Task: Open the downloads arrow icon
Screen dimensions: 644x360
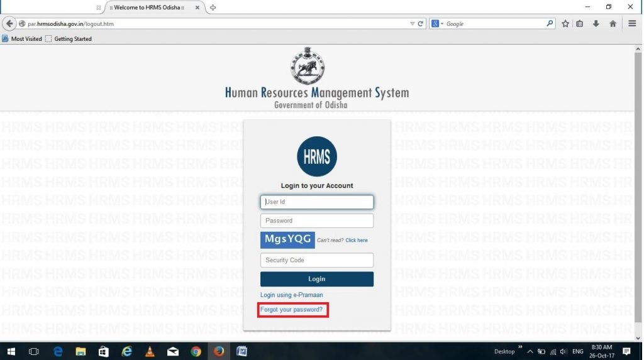Action: click(596, 24)
